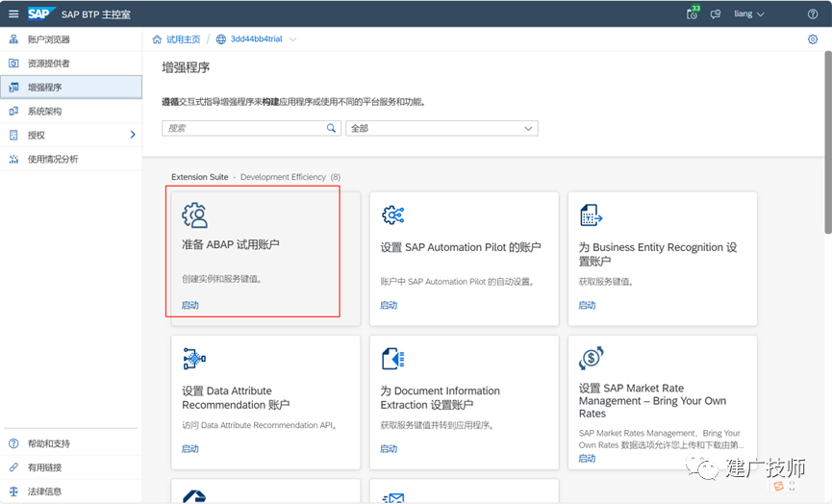
Task: Click Business Entity Recognition document icon
Action: point(592,214)
